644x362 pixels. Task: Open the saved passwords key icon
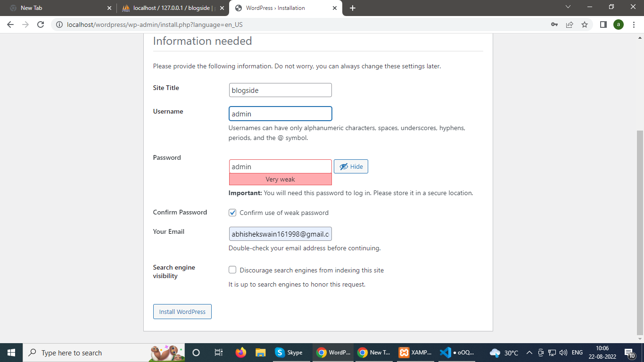[554, 25]
